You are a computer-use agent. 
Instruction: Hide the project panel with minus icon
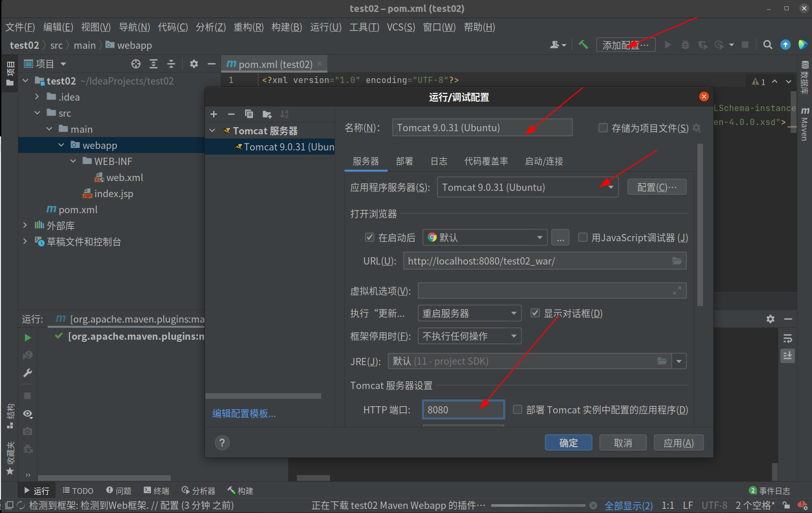[211, 64]
